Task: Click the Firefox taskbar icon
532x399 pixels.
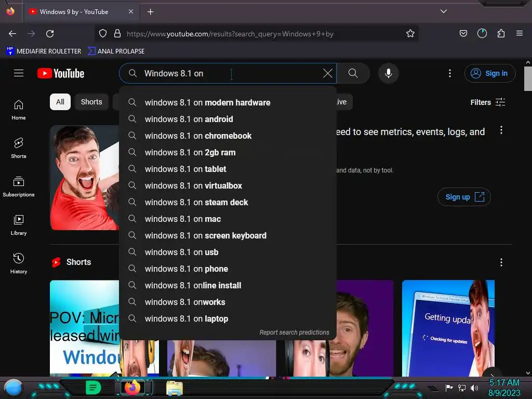Action: click(x=132, y=388)
